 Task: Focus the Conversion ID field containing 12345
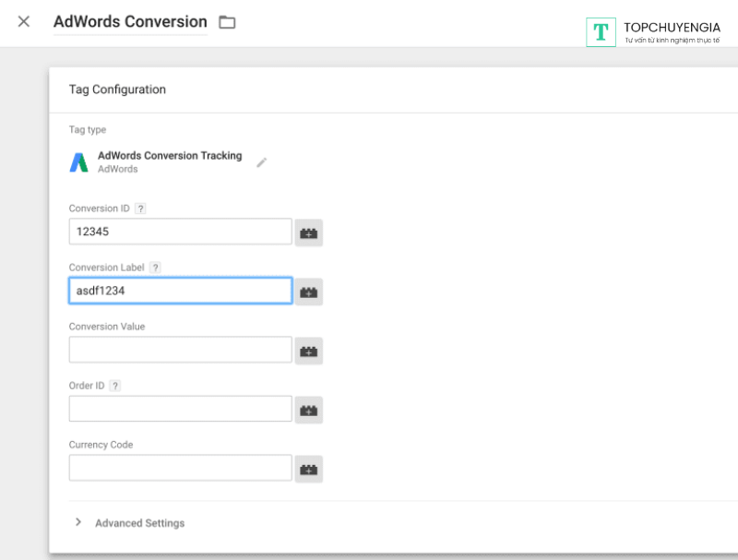coord(180,232)
